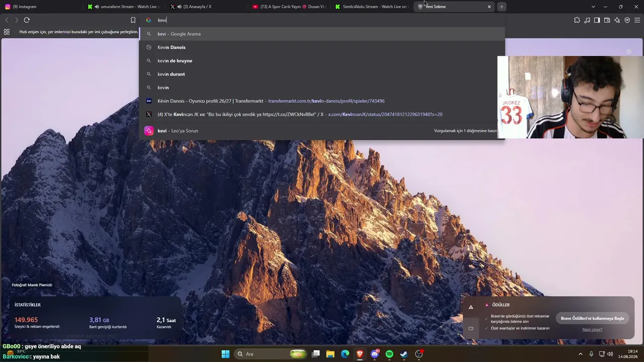644x362 pixels.
Task: Launch Microsoft Edge from the taskbar
Action: coord(345,354)
